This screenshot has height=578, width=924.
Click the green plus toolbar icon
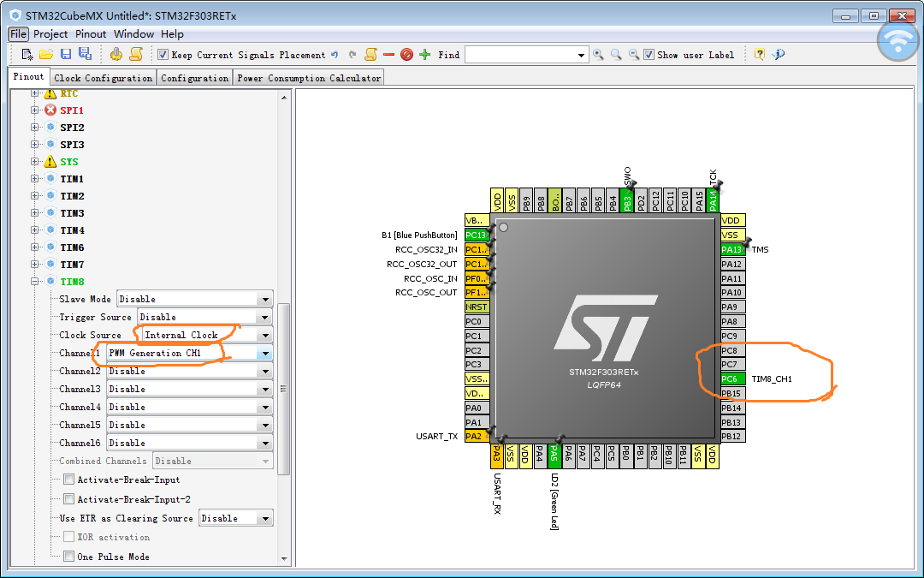point(425,54)
